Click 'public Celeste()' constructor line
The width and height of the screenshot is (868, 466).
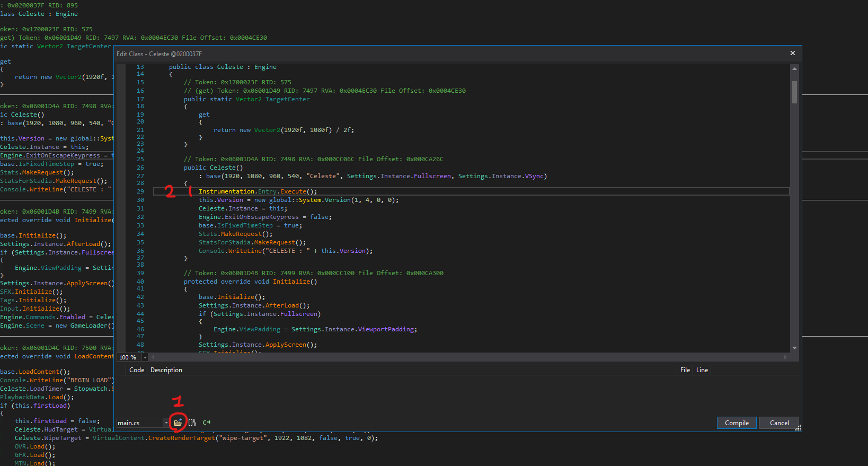214,168
